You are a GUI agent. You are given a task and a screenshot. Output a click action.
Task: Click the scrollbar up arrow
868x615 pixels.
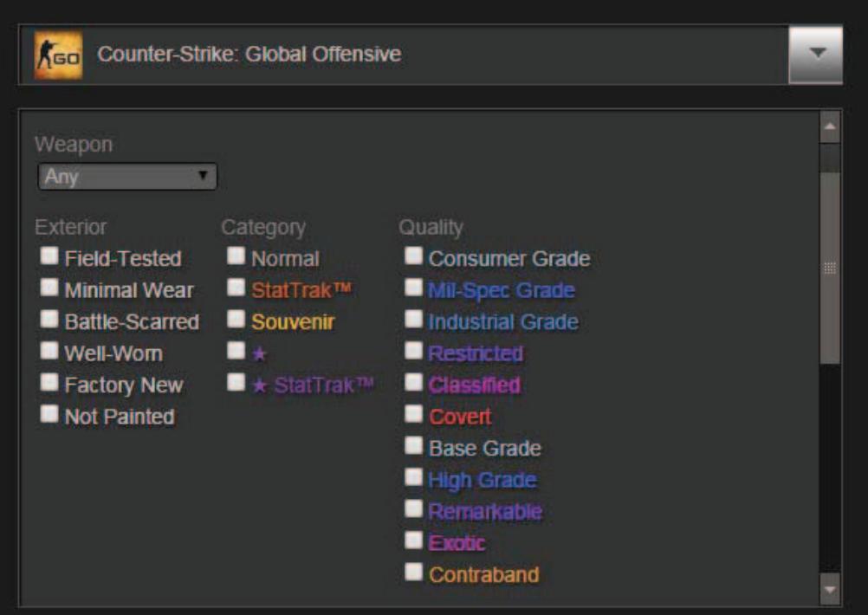[x=830, y=126]
